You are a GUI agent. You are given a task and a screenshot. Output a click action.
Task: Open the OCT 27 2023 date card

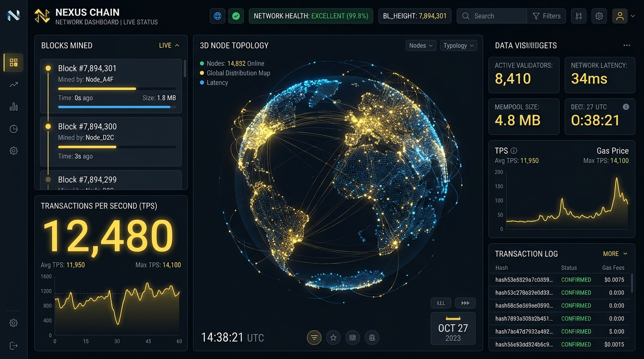pyautogui.click(x=453, y=329)
